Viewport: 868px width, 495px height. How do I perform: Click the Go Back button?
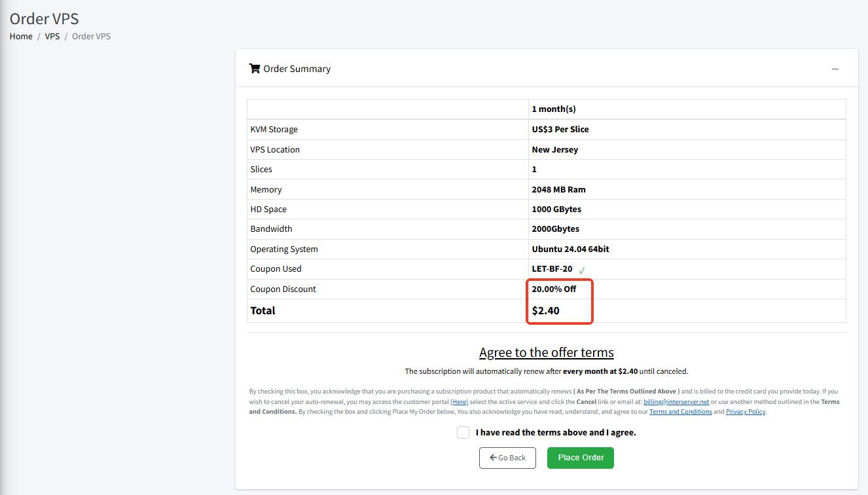point(507,458)
